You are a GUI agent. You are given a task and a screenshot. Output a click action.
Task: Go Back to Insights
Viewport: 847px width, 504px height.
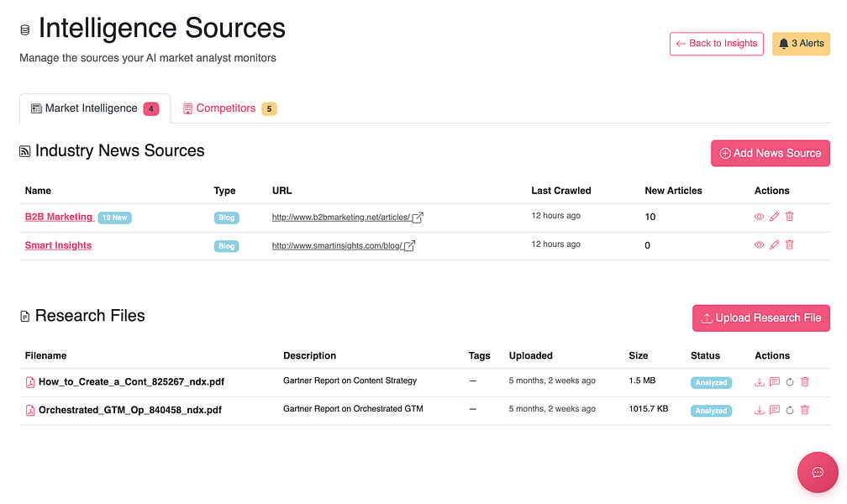click(716, 44)
